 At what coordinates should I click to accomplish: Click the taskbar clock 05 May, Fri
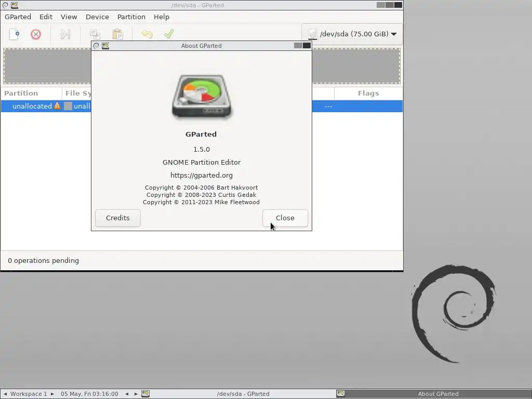[89, 394]
